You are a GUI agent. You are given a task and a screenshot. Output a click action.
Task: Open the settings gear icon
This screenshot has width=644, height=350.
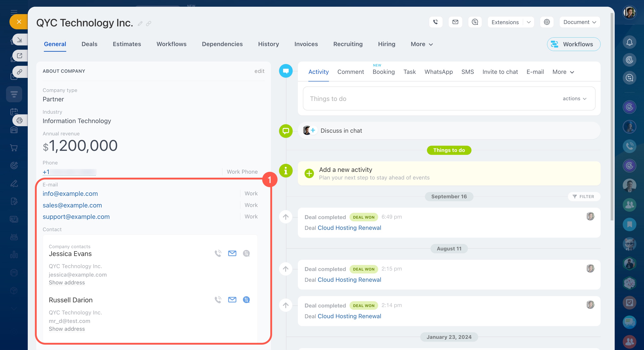click(547, 22)
